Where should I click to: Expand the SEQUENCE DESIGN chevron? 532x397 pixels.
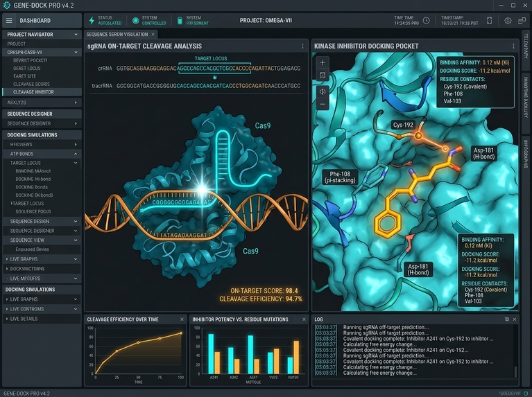(x=76, y=222)
